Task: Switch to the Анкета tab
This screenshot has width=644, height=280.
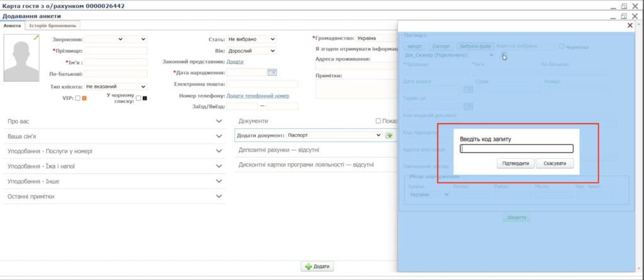Action: coord(12,25)
